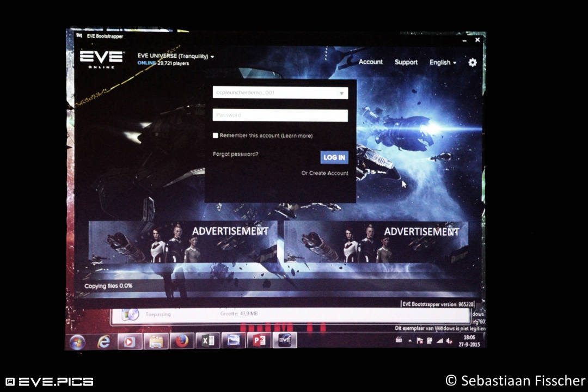Expand the account name dropdown

pyautogui.click(x=342, y=93)
